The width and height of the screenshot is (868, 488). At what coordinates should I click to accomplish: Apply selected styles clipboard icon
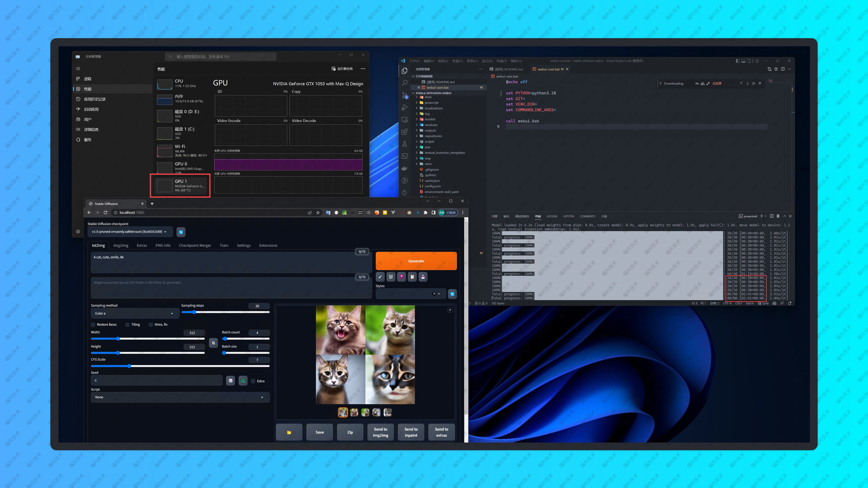[x=412, y=277]
